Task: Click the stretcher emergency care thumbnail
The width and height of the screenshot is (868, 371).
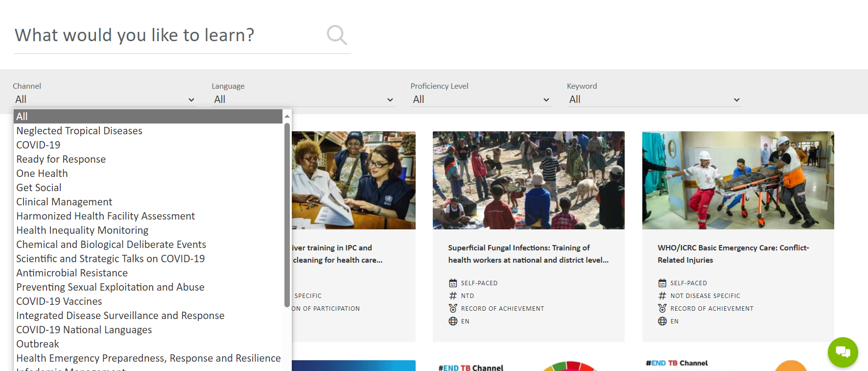Action: 738,180
